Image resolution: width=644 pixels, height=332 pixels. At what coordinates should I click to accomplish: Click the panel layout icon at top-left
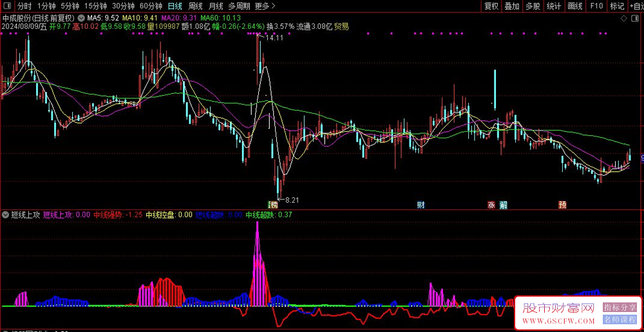6,6
